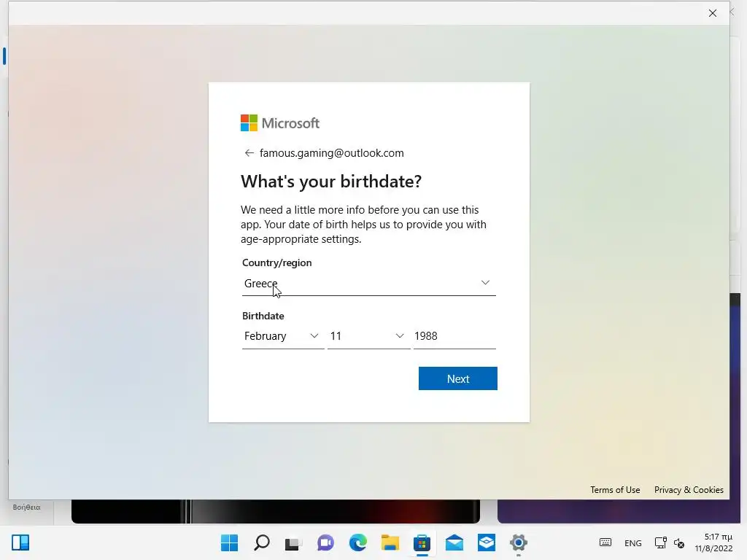Open Microsoft Edge from the taskbar

(357, 542)
